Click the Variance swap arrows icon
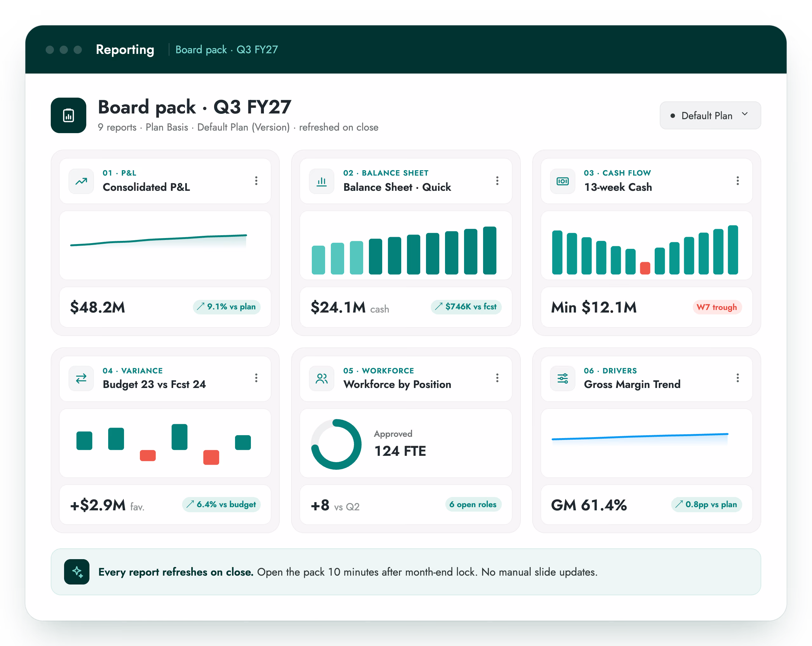 point(81,378)
